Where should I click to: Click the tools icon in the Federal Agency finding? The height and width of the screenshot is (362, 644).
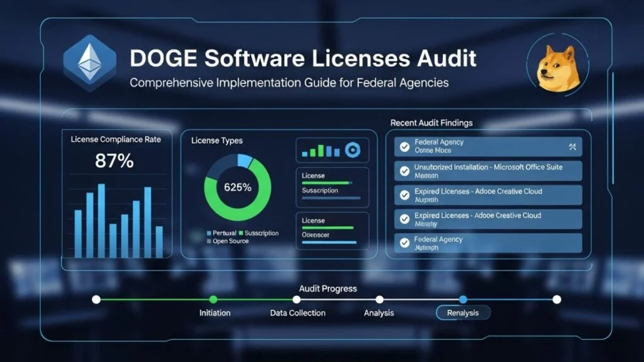[x=572, y=146]
